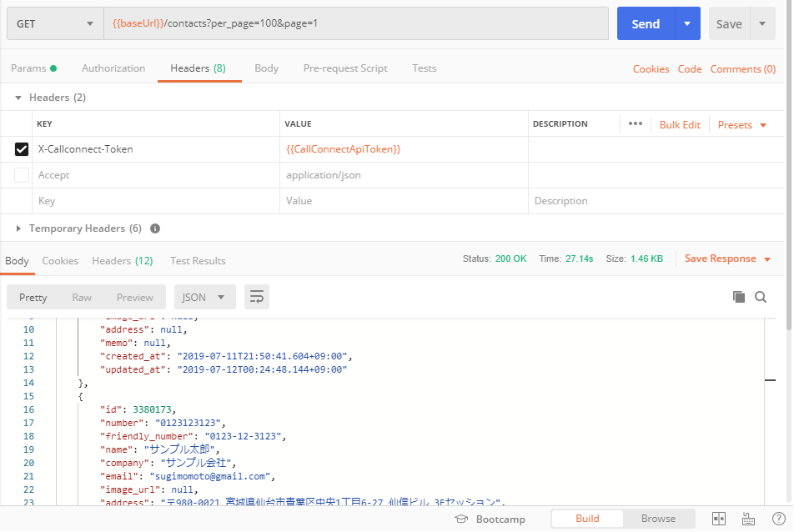The width and height of the screenshot is (794, 532).
Task: Select the request Headers (8) tab
Action: (x=198, y=68)
